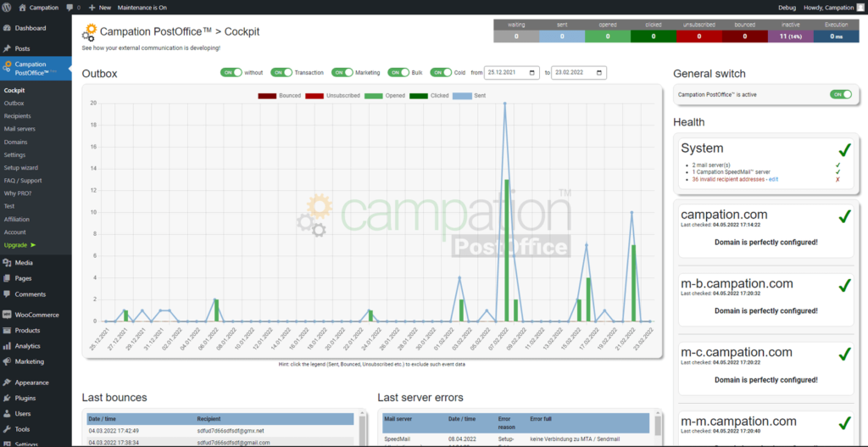Click the Appearance brush icon

point(7,383)
